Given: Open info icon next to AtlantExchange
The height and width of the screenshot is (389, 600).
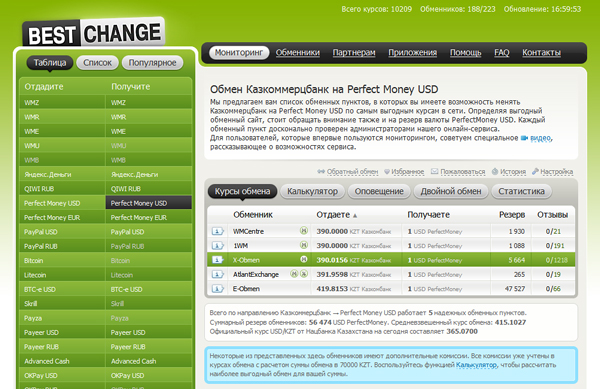Looking at the screenshot, I should pyautogui.click(x=217, y=274).
